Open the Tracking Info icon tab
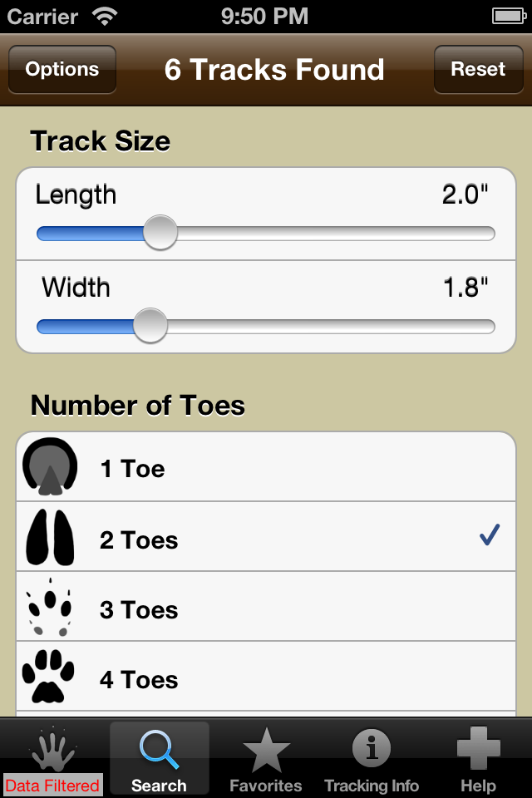 click(372, 758)
